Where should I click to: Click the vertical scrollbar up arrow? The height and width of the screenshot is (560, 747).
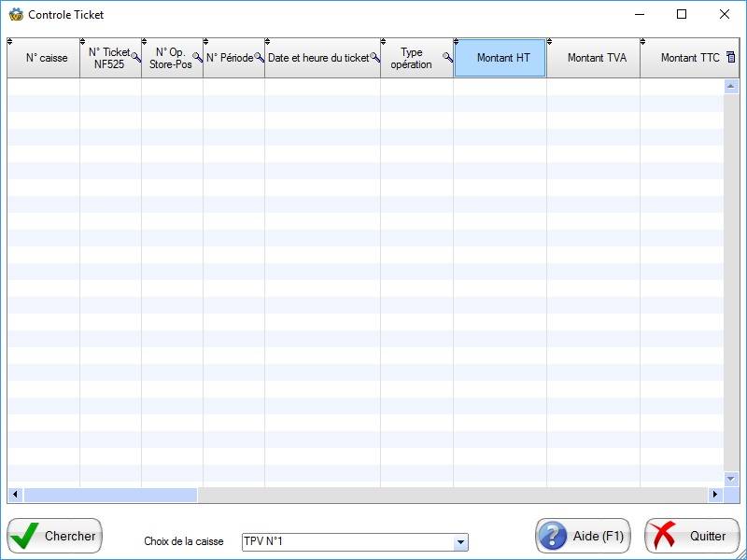click(731, 86)
